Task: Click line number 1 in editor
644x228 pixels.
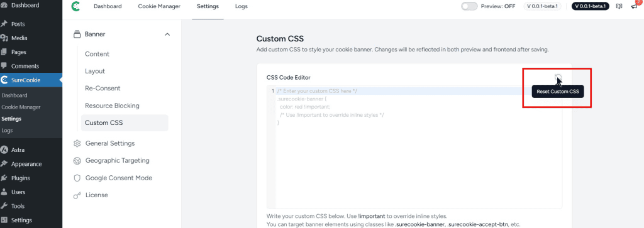Action: (x=273, y=91)
